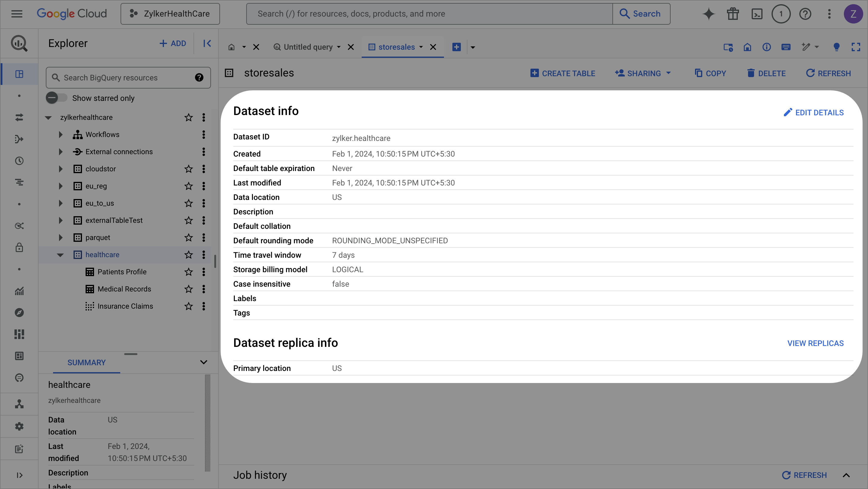Screen dimensions: 868x489
Task: Click the COPY dataset button
Action: (x=710, y=73)
